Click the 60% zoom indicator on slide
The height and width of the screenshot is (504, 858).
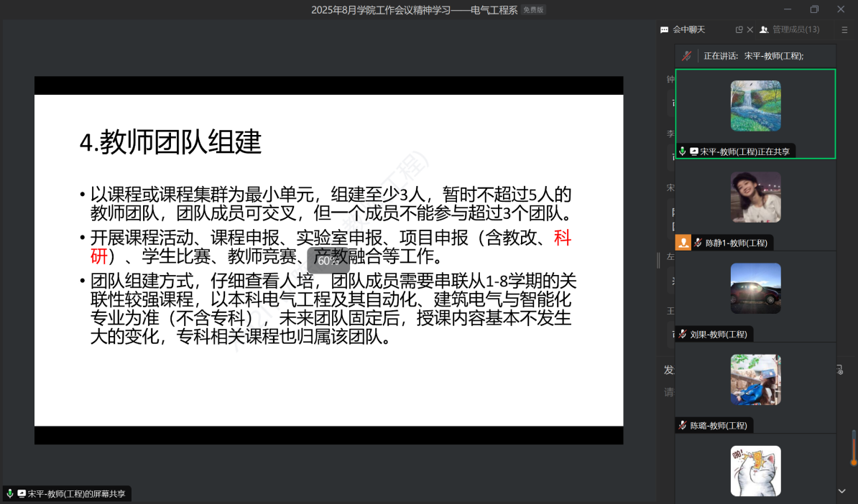pyautogui.click(x=328, y=261)
